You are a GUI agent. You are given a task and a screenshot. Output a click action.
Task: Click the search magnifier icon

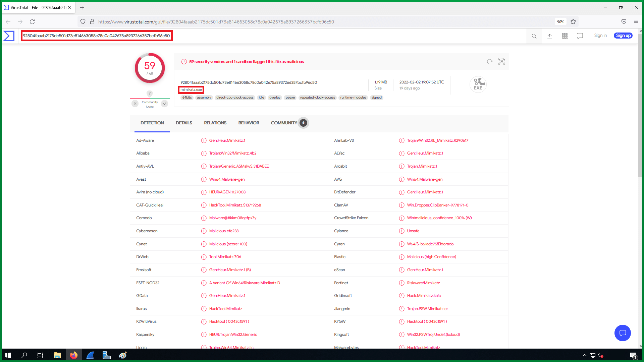pyautogui.click(x=534, y=36)
